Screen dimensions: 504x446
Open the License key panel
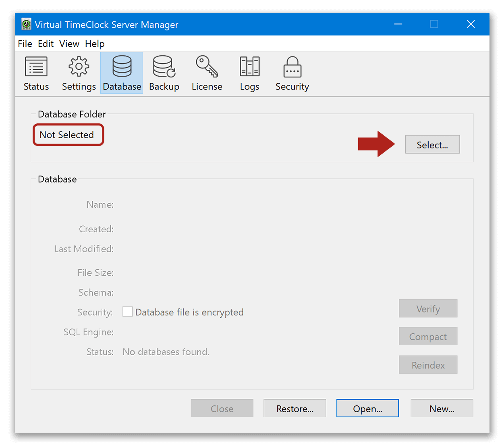[207, 73]
